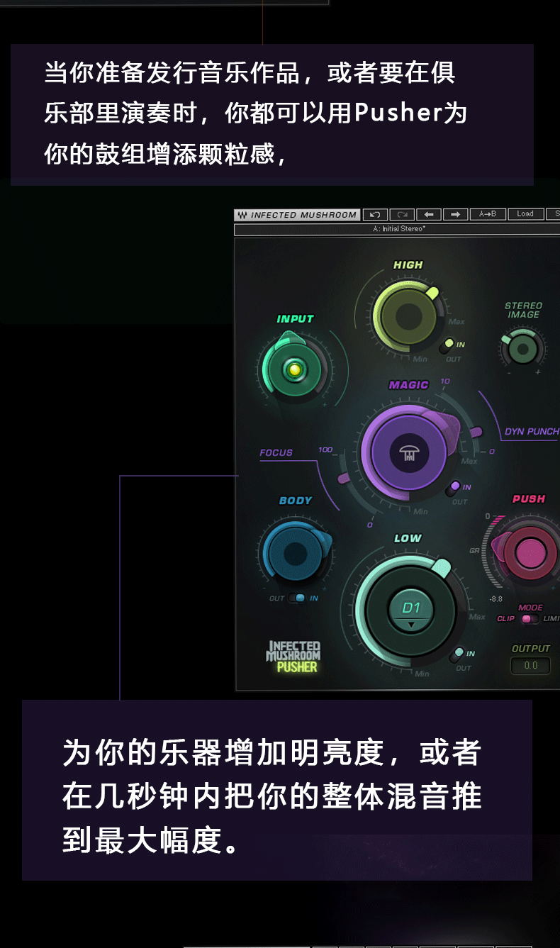The height and width of the screenshot is (948, 560).
Task: Click the Infected Mushroom Pusher logo
Action: pos(294,656)
